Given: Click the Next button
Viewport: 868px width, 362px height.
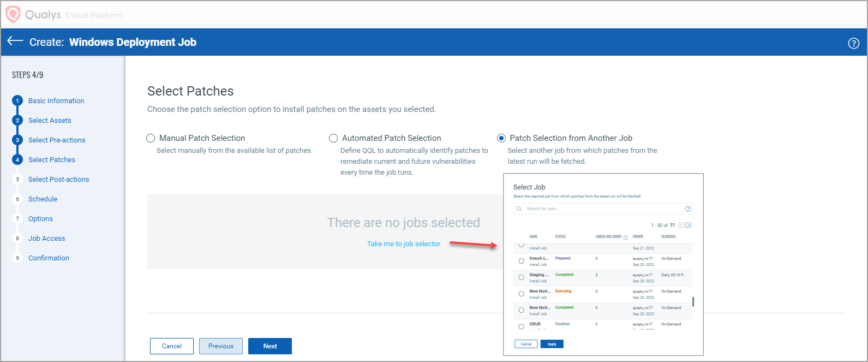Looking at the screenshot, I should pos(270,346).
